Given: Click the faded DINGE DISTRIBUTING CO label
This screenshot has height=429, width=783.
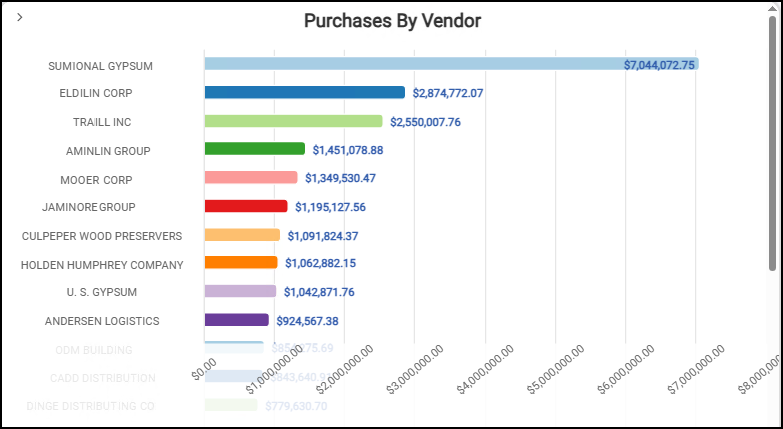Looking at the screenshot, I should coord(90,406).
